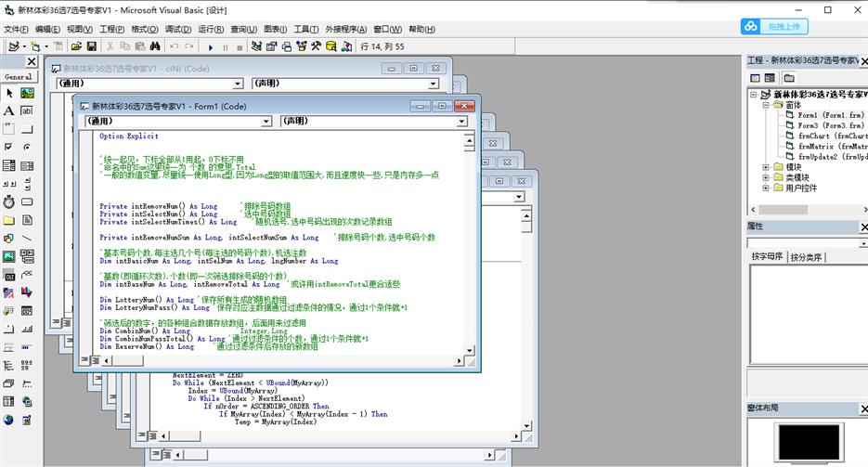Open the Form Layout Window toolbar icon
Viewport: 868px width, 467px height.
[286, 46]
